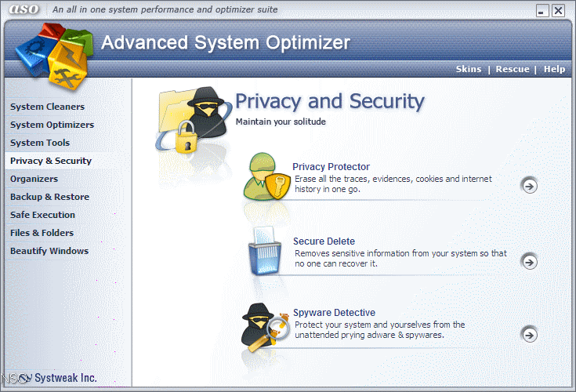This screenshot has height=392, width=576.
Task: Open the Skins link
Action: click(x=469, y=69)
